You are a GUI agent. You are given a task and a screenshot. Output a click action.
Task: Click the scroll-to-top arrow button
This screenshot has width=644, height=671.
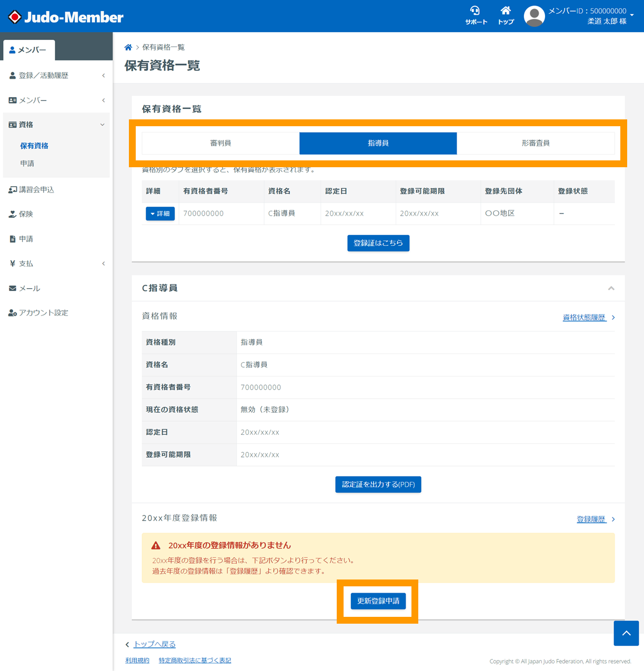(x=626, y=633)
